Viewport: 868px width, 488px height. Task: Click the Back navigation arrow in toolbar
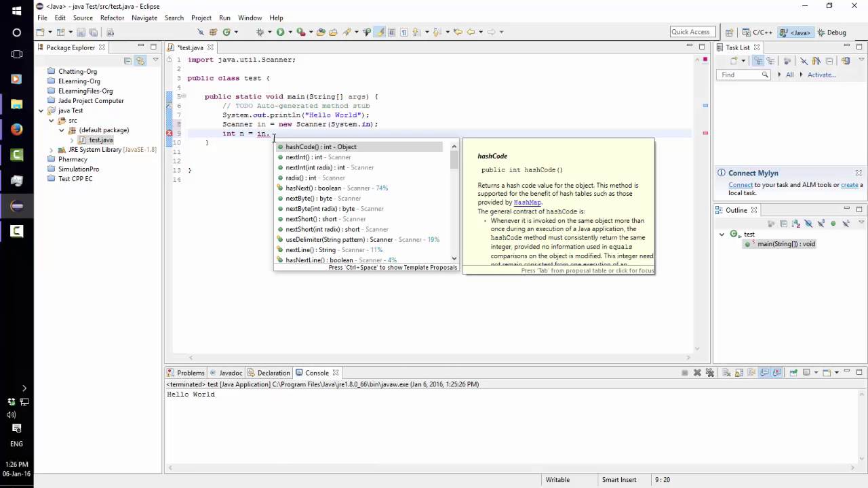point(471,32)
